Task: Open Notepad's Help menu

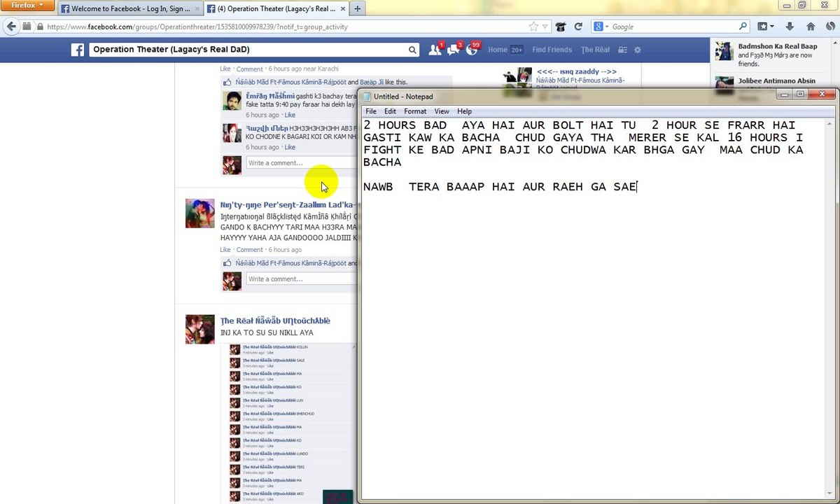Action: click(x=465, y=111)
